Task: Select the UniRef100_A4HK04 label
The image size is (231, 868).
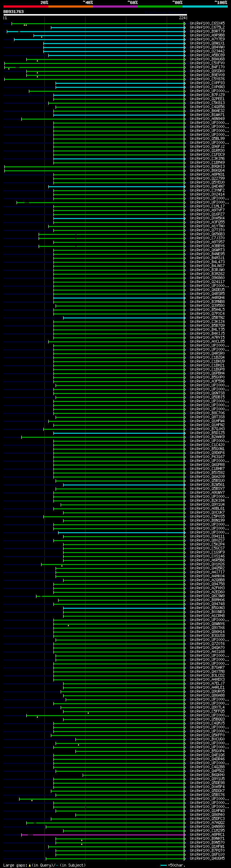Action: coord(207,576)
